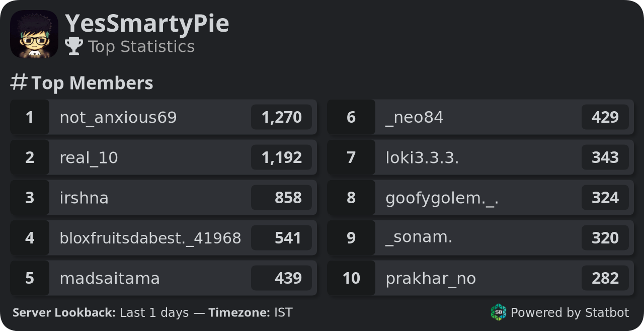The image size is (644, 331).
Task: Select goofygolem._. in the list
Action: [x=480, y=198]
